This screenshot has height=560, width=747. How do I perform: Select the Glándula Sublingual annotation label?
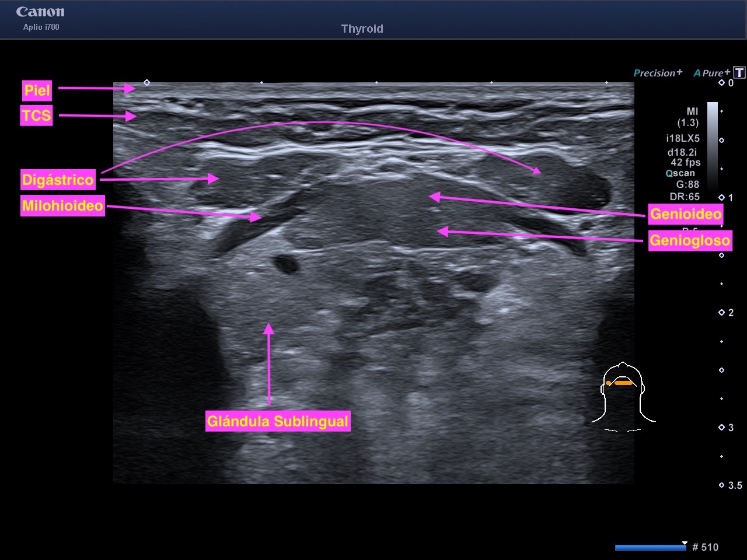point(278,421)
